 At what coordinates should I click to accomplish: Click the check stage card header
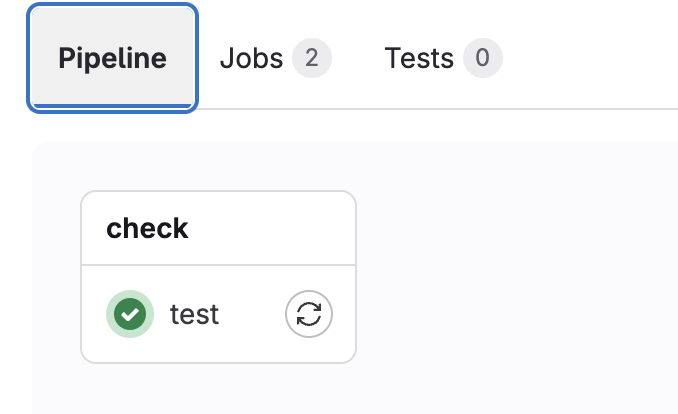[218, 228]
